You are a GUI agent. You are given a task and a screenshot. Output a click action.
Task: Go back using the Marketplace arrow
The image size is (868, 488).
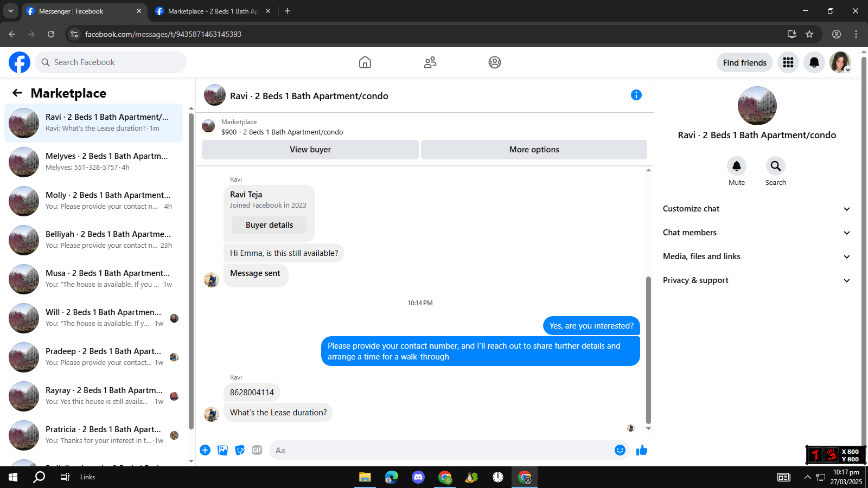click(x=17, y=93)
